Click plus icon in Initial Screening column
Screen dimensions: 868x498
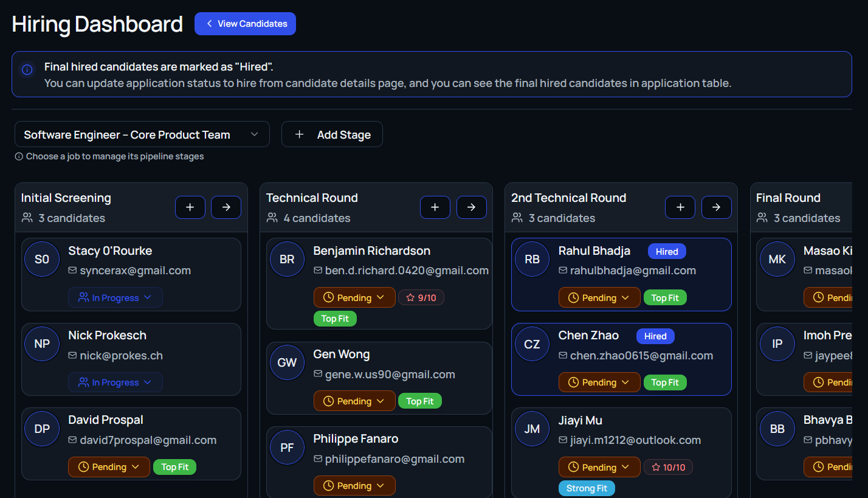tap(190, 207)
